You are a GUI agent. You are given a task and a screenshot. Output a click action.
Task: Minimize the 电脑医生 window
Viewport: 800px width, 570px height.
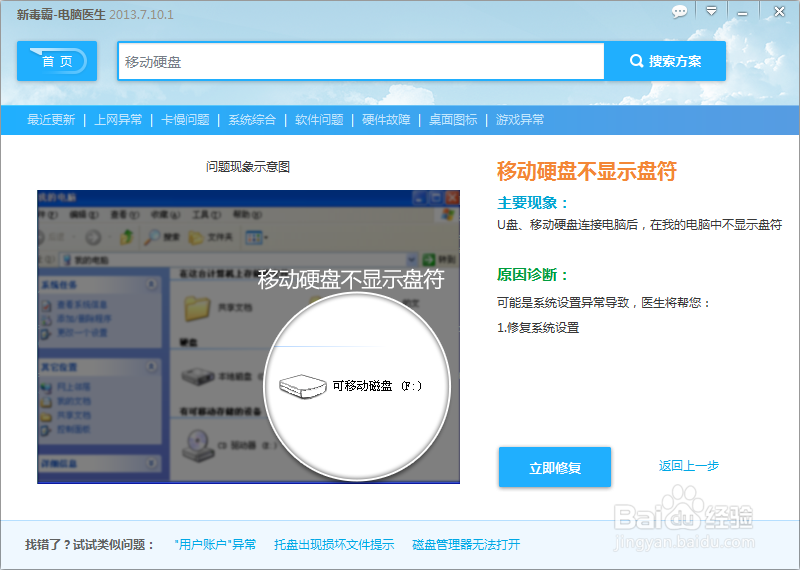tap(742, 12)
